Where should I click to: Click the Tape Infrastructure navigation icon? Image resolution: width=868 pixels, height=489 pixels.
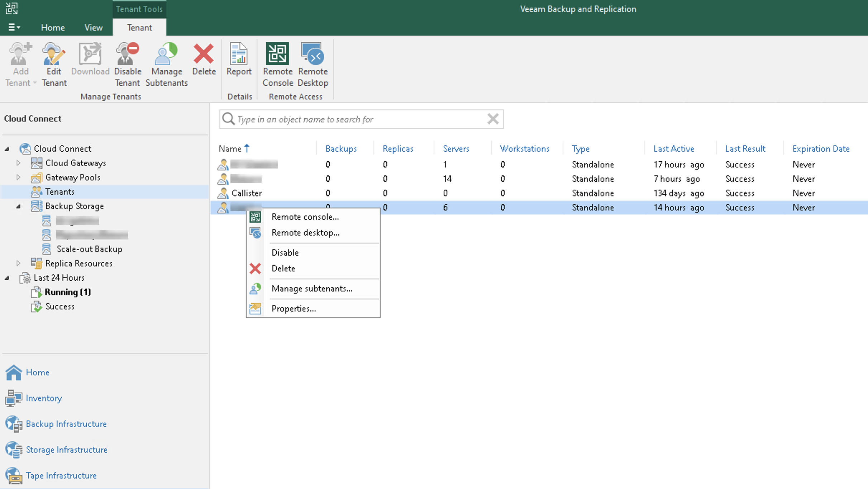pos(14,476)
